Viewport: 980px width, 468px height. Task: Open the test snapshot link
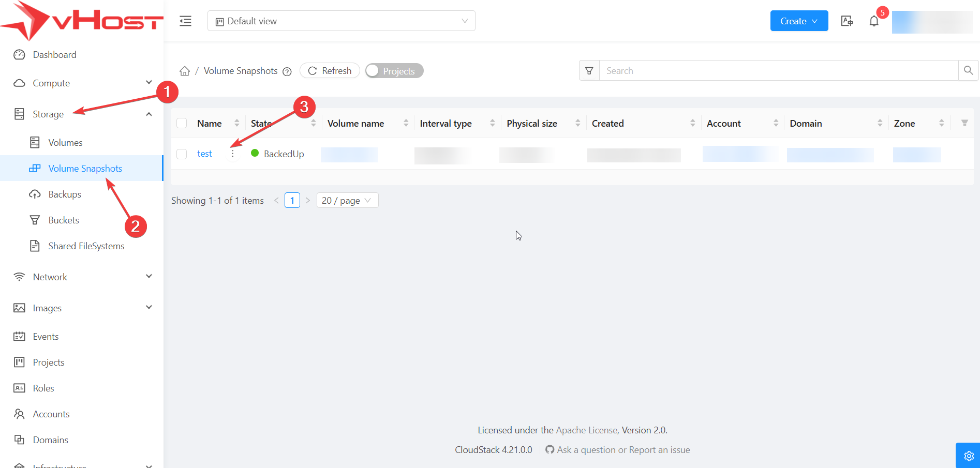click(x=204, y=154)
